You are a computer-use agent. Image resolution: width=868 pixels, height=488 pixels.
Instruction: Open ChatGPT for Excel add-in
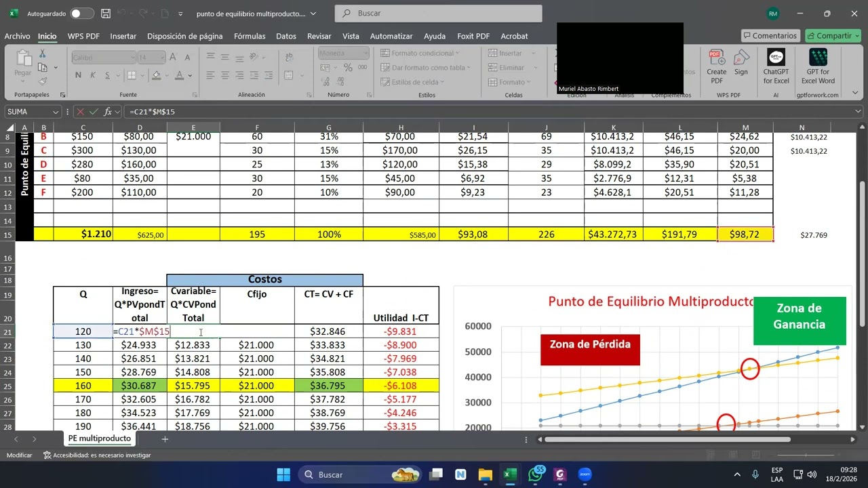coord(776,66)
